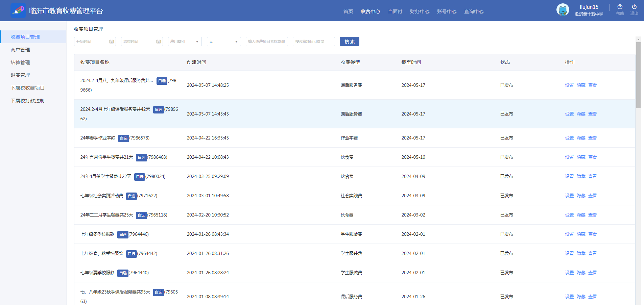
Task: Click 查看 for 七年级夏季校服款 row
Action: [x=592, y=273]
